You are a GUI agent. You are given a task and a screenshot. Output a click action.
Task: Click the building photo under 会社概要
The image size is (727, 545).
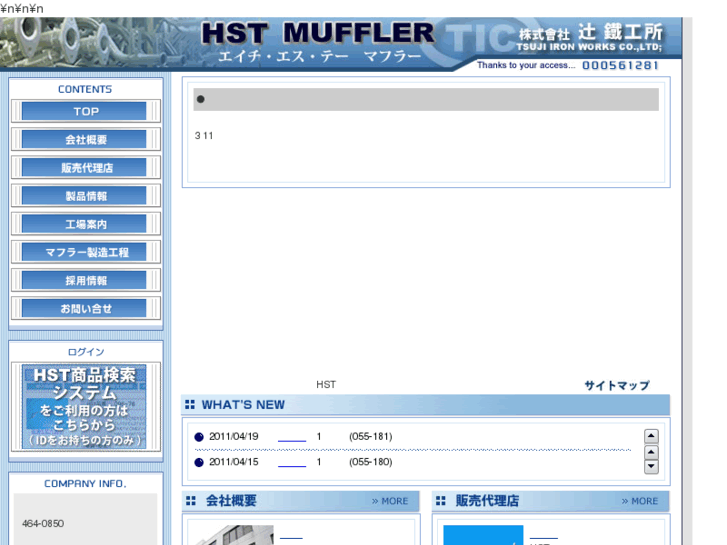[234, 535]
